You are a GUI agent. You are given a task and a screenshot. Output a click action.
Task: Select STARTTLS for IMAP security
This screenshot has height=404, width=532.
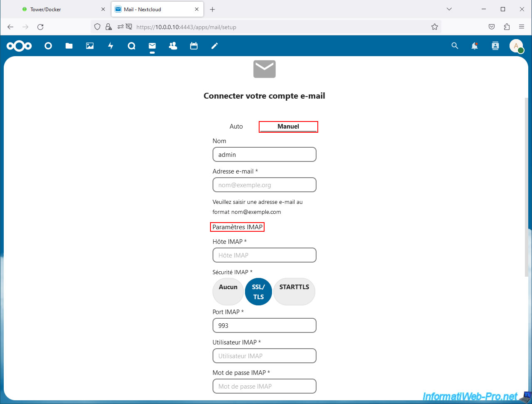tap(294, 292)
